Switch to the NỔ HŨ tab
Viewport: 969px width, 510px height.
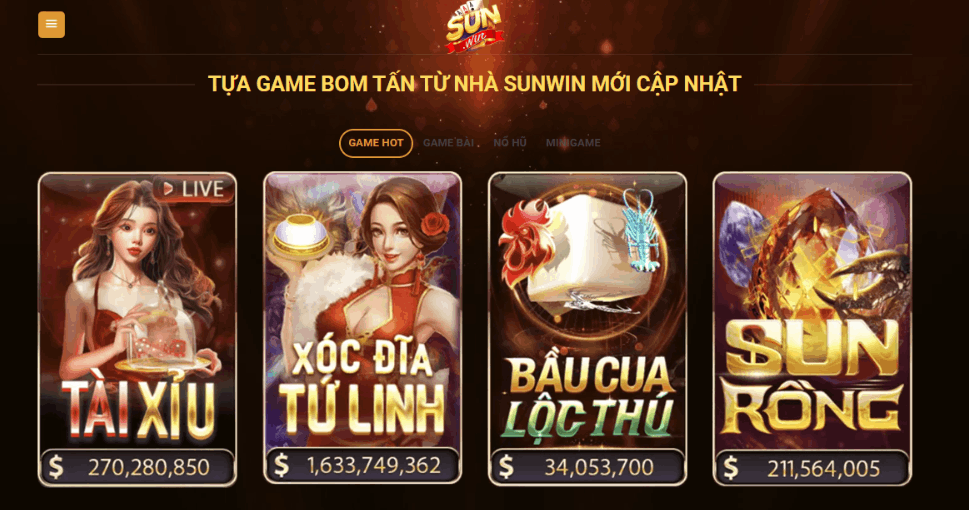point(510,143)
